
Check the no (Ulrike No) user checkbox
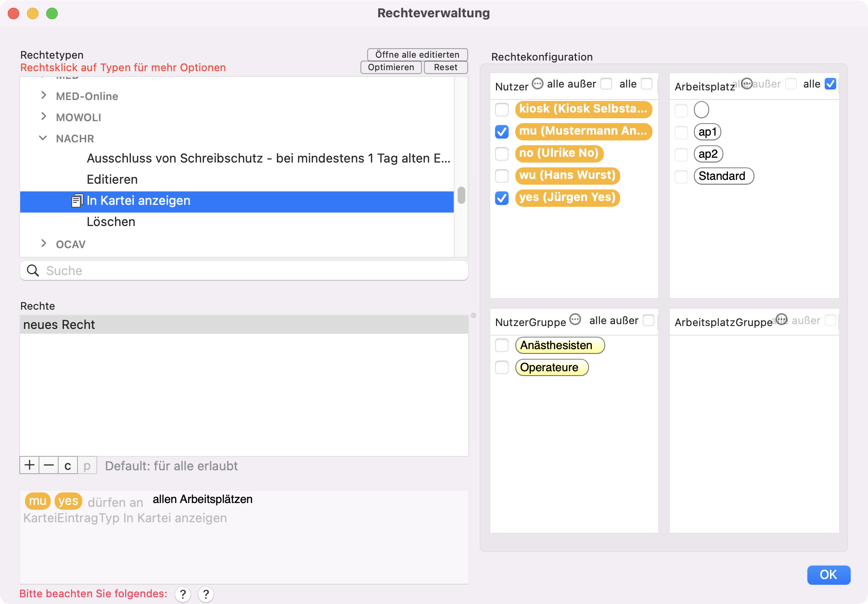click(502, 154)
